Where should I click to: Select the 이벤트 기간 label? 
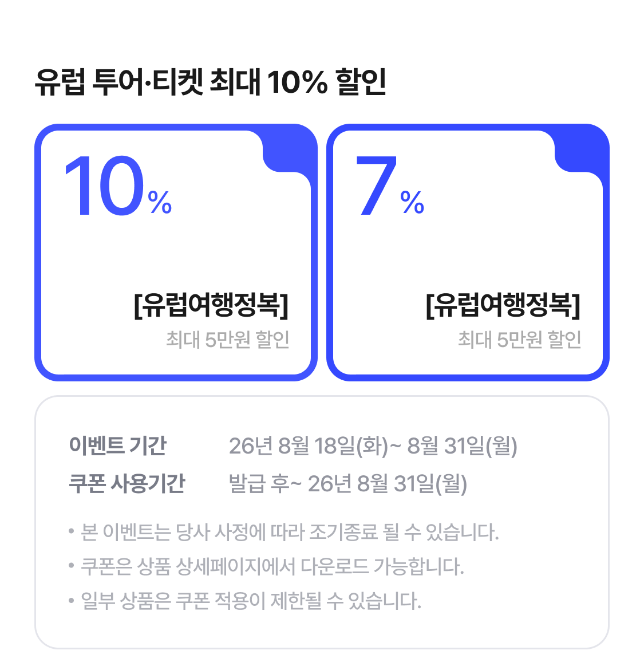coord(117,446)
